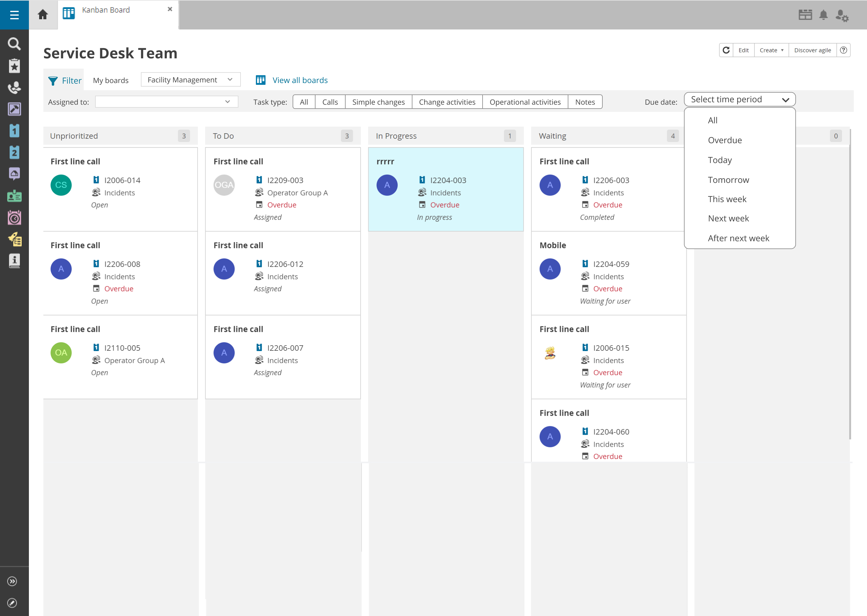Open View all boards

(300, 80)
